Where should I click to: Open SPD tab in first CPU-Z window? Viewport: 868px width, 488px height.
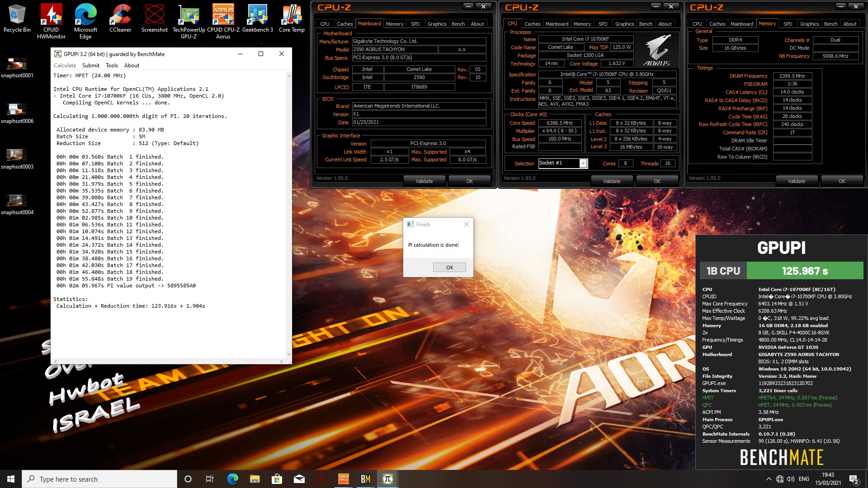pyautogui.click(x=415, y=24)
